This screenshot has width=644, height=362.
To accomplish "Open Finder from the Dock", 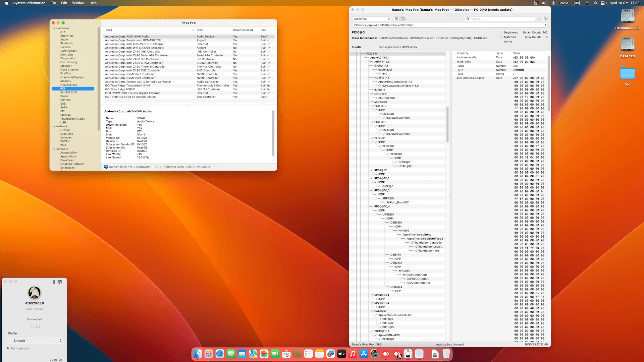I will 198,354.
